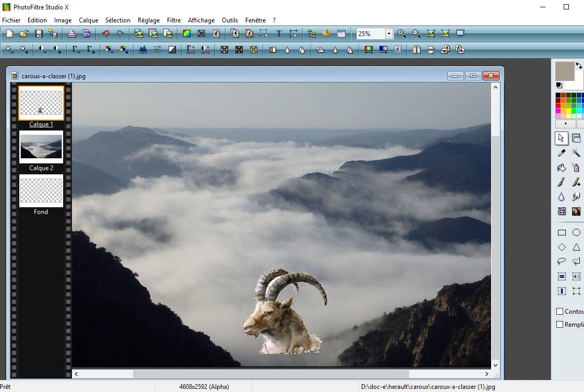Select the Calque 2 layer thumbnail

(x=41, y=147)
